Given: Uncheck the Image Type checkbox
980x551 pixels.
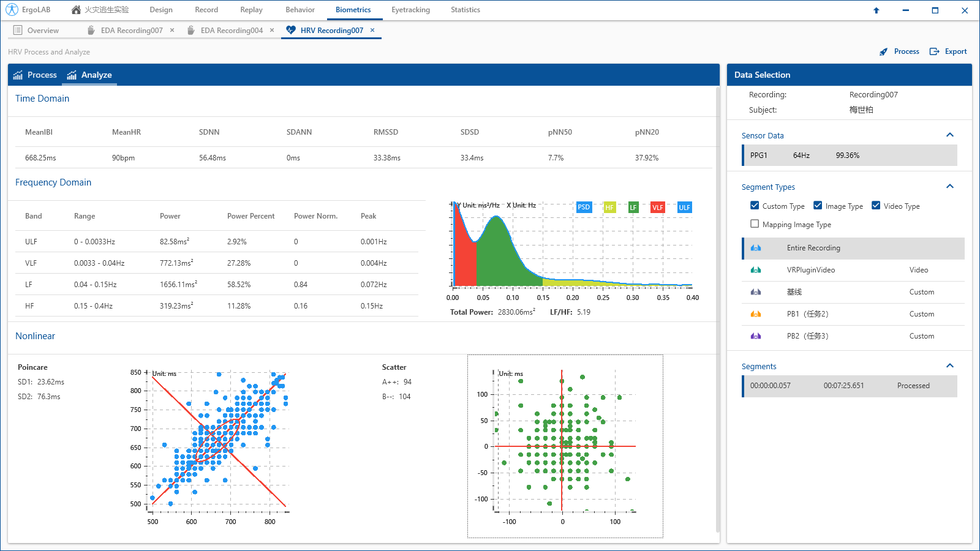Looking at the screenshot, I should 818,206.
